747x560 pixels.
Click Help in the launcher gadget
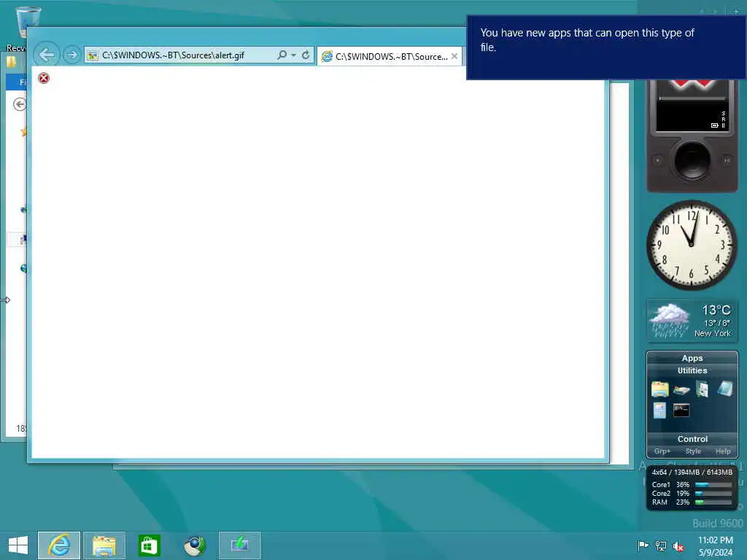[723, 451]
